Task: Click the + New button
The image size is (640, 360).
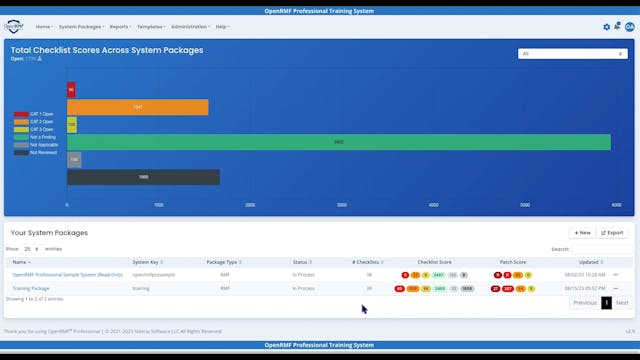Action: 582,233
